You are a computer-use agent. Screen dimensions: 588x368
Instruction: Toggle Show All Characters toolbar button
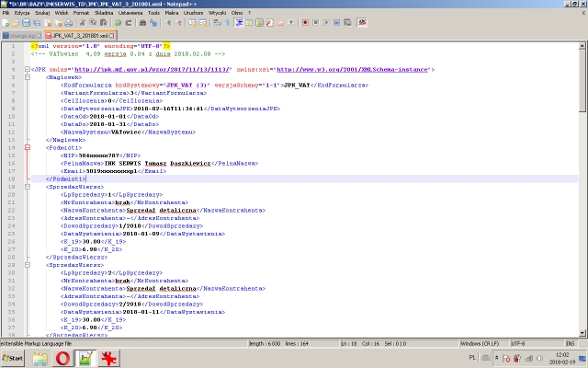click(227, 25)
